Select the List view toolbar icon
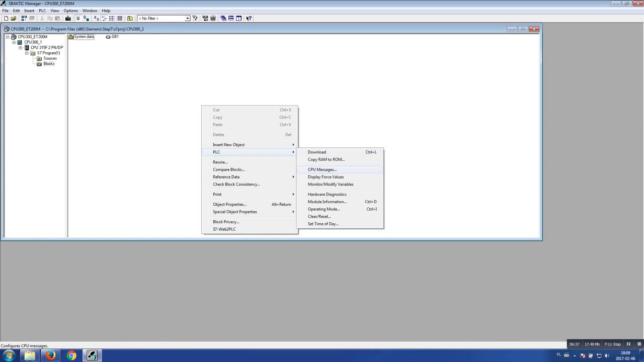This screenshot has width=644, height=362. pos(112,18)
